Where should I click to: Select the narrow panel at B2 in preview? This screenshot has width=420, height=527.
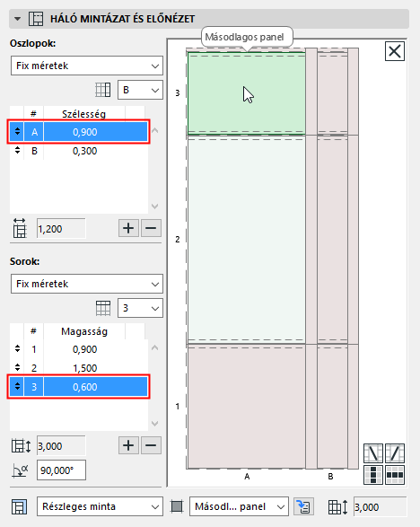332,240
